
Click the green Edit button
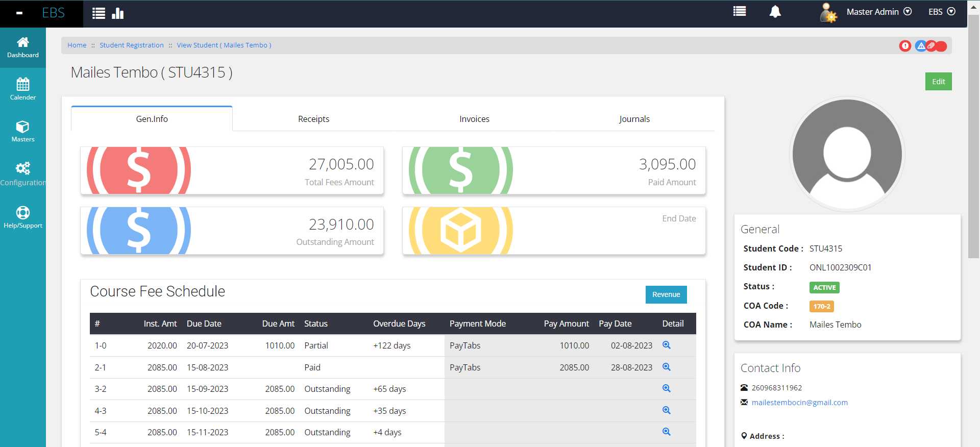click(x=938, y=82)
